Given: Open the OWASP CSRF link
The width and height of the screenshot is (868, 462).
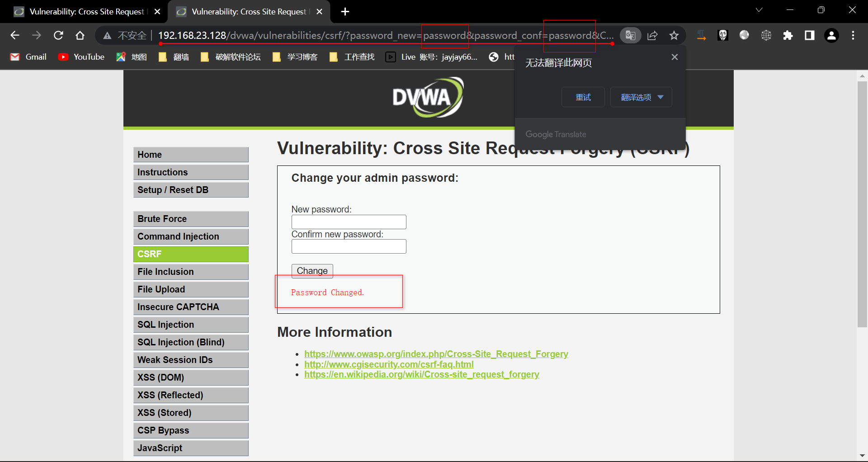Looking at the screenshot, I should 436,354.
